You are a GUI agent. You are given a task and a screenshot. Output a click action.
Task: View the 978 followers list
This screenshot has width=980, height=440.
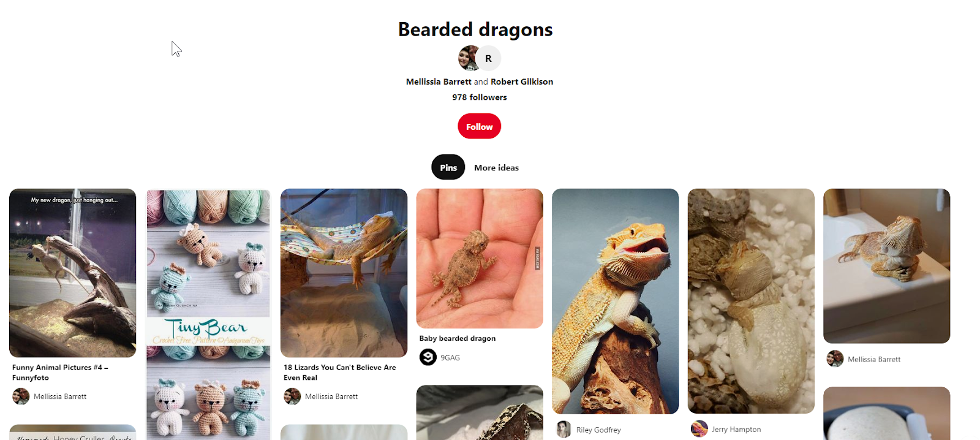coord(480,97)
